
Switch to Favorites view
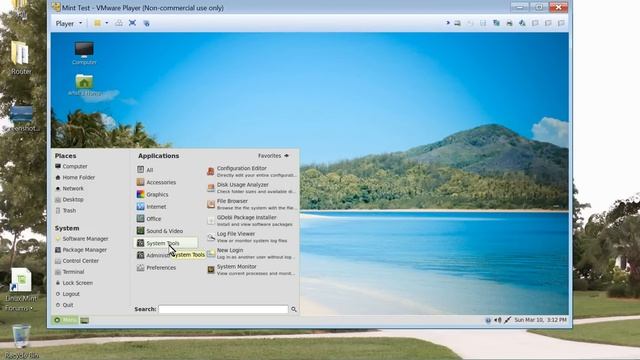(273, 156)
